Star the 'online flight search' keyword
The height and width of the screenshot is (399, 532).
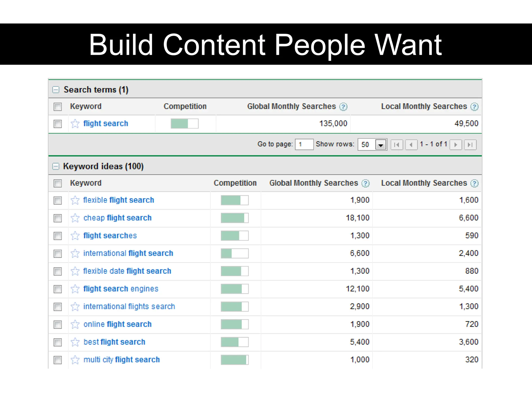pyautogui.click(x=75, y=324)
